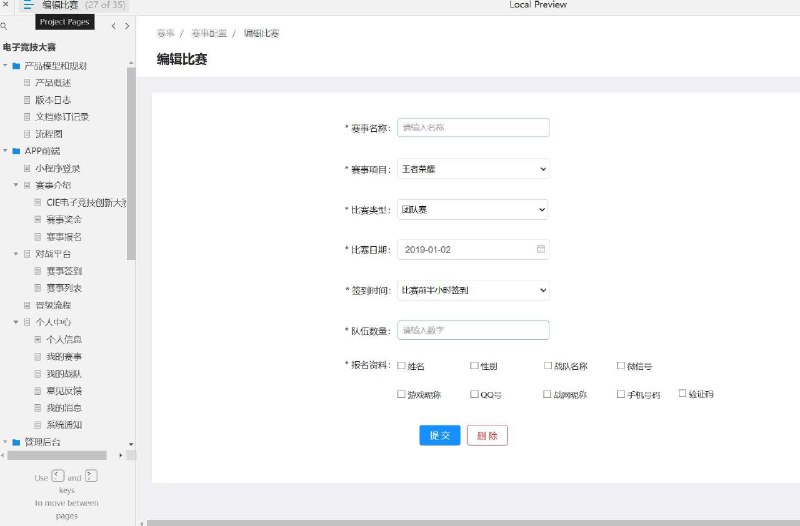Tick the 姓名 checkbox

point(401,365)
